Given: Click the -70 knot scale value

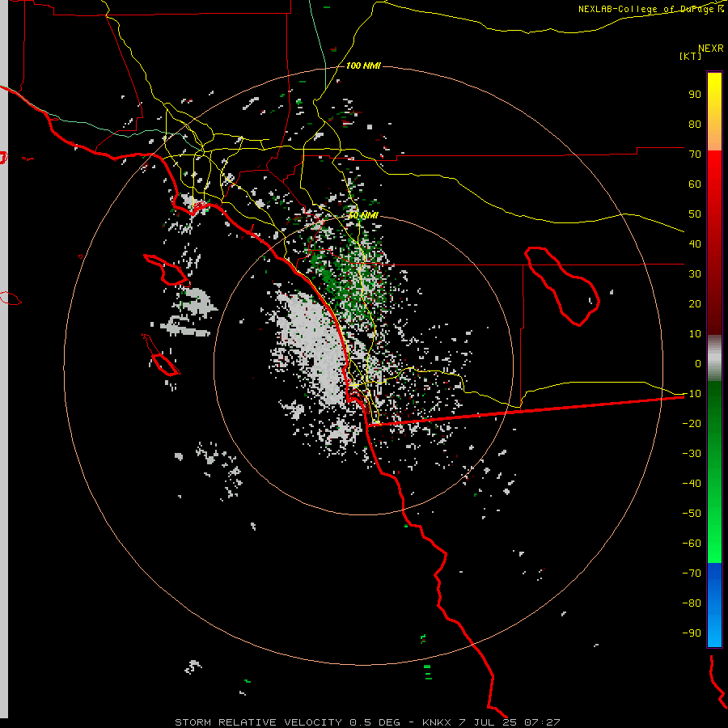Looking at the screenshot, I should pos(692,574).
